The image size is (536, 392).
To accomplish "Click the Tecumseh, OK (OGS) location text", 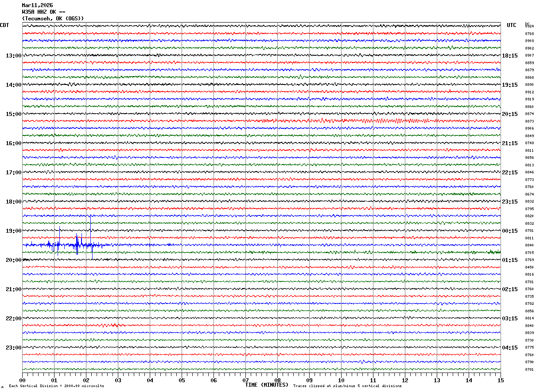I will point(53,19).
